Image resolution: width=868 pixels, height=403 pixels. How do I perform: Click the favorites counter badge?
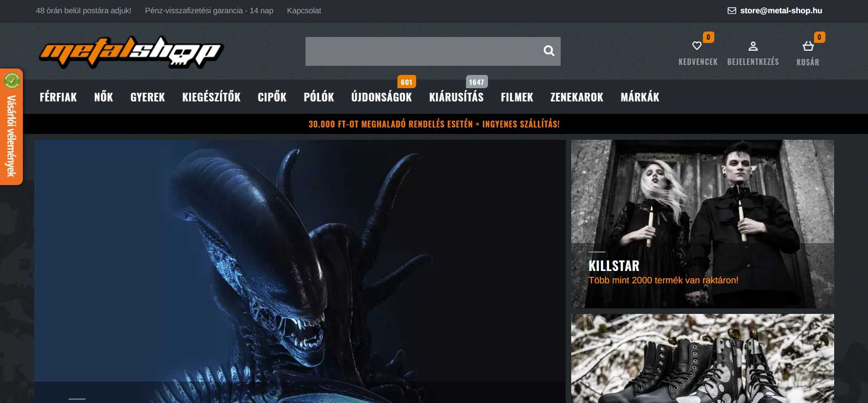[708, 37]
